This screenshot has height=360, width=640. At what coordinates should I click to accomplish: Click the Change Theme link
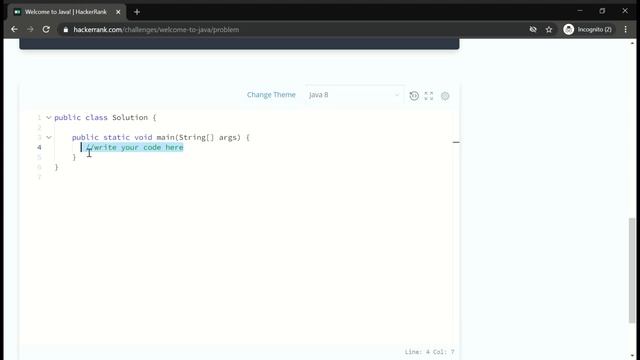tap(271, 95)
